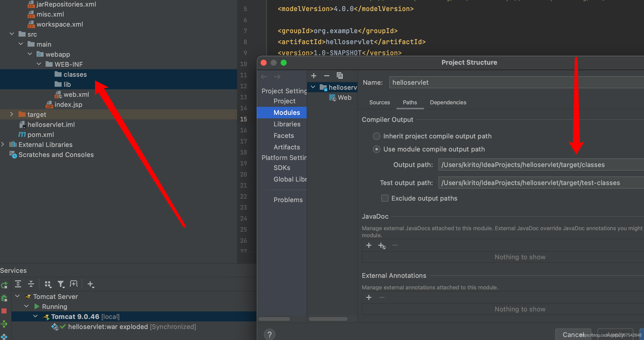The image size is (644, 340).
Task: Switch to the Sources tab
Action: (379, 102)
